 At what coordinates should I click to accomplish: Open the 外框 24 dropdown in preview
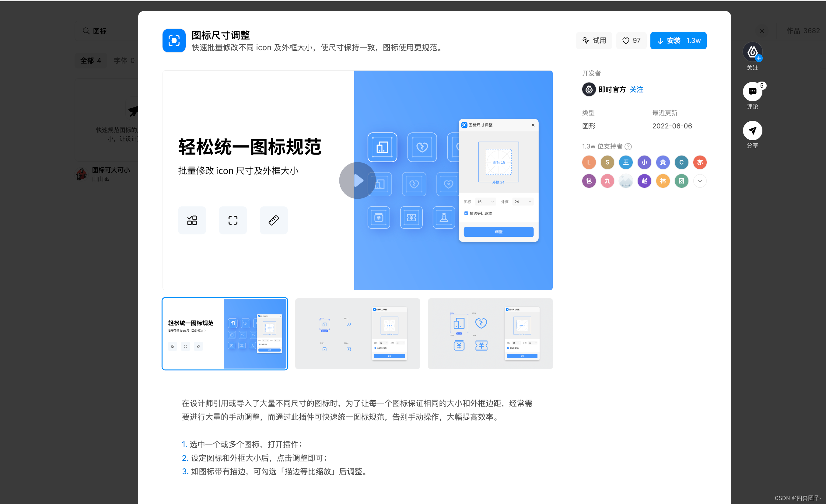pos(523,201)
